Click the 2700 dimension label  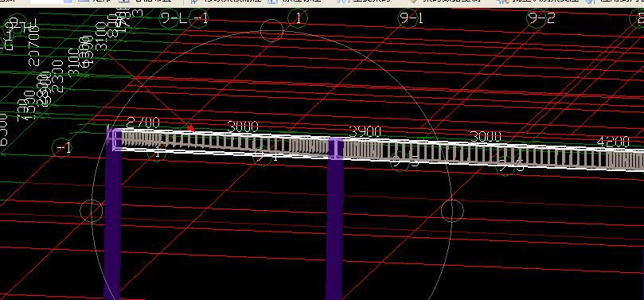[x=143, y=123]
